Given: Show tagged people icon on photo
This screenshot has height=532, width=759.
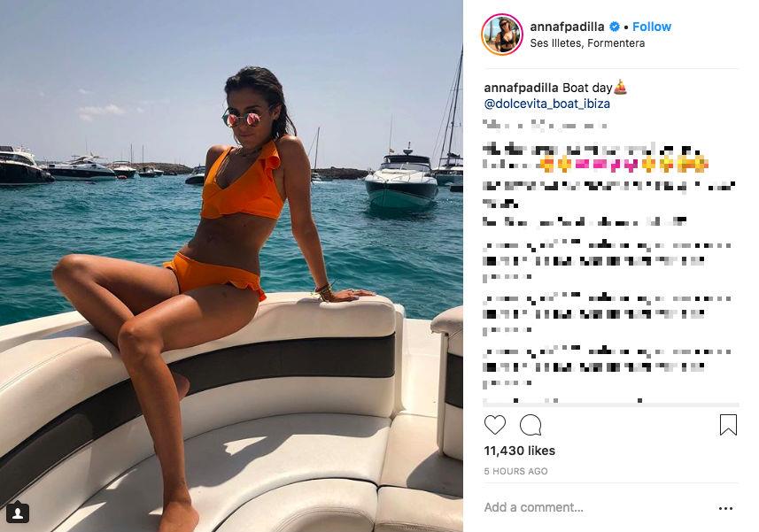Looking at the screenshot, I should click(18, 513).
